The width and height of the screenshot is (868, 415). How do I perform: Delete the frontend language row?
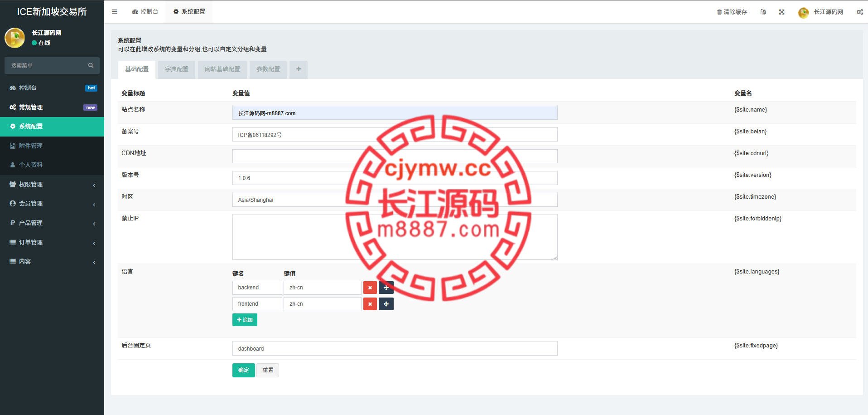tap(370, 304)
